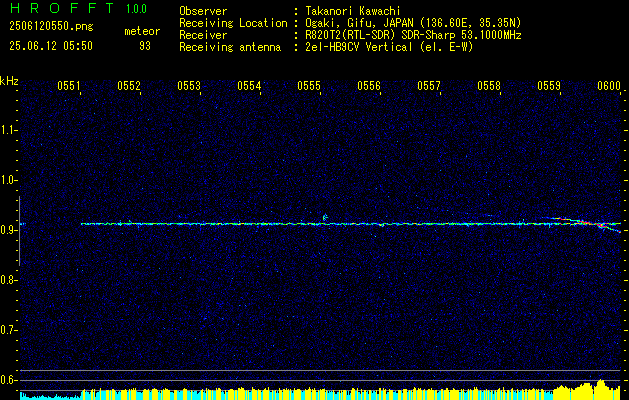This screenshot has height=400, width=629.
Task: Click the 0554 time marker
Action: [249, 86]
